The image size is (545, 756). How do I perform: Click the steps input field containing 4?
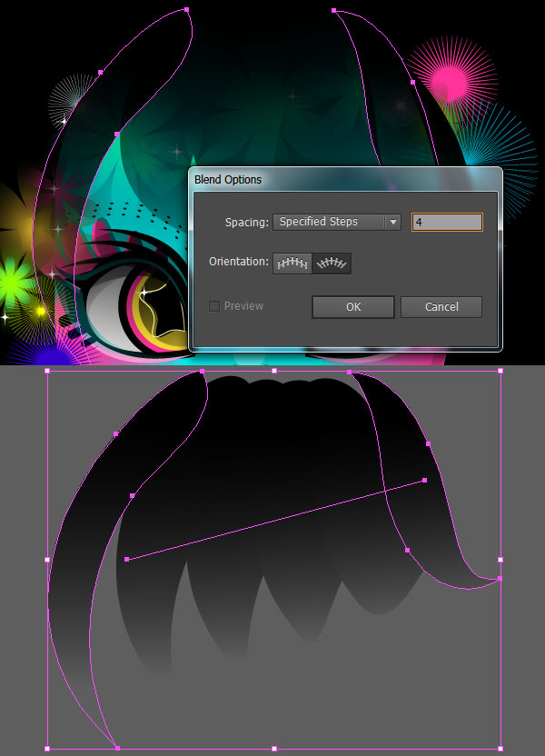pos(446,222)
